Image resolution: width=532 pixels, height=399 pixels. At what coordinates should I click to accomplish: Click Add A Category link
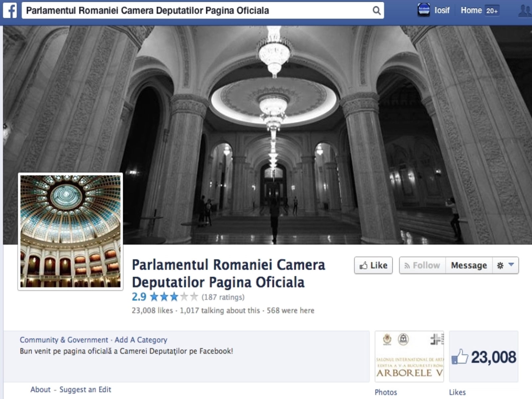(141, 340)
